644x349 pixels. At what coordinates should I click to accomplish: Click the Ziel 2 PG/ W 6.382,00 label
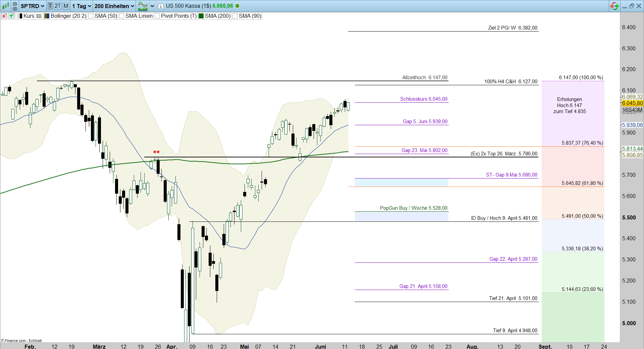(513, 28)
